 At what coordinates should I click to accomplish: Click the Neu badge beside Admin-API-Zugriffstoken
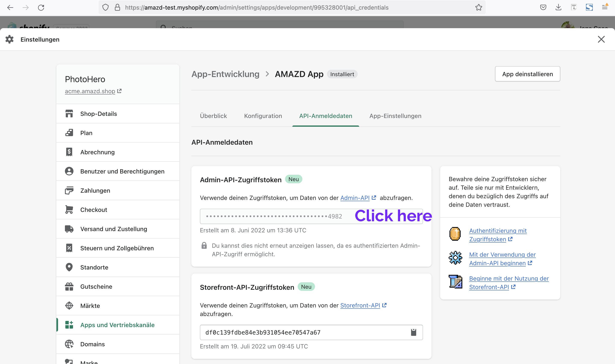click(293, 179)
